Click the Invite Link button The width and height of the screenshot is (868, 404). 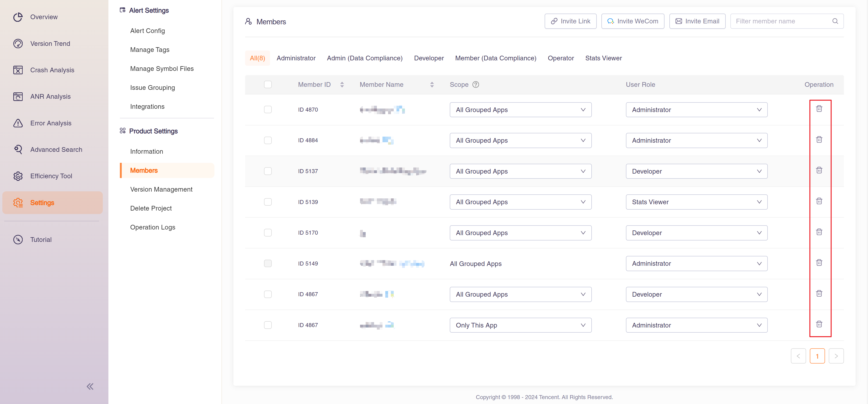point(570,21)
